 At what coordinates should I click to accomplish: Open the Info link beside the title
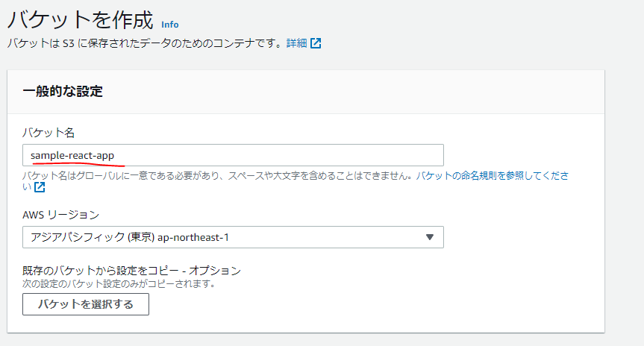(x=170, y=25)
